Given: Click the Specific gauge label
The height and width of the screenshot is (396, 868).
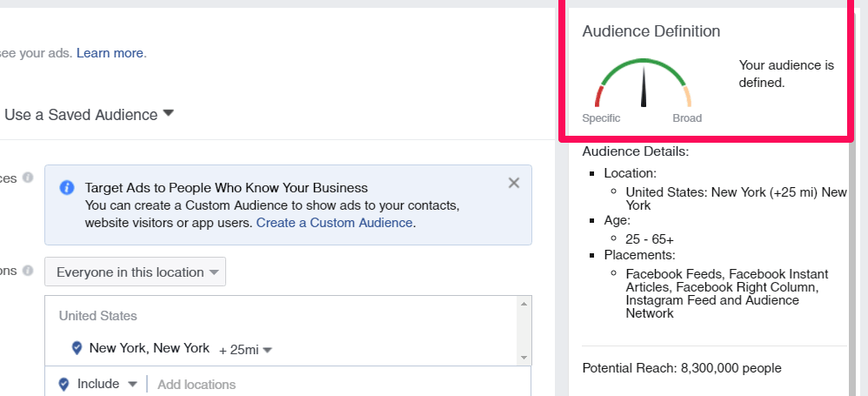Looking at the screenshot, I should (x=601, y=118).
